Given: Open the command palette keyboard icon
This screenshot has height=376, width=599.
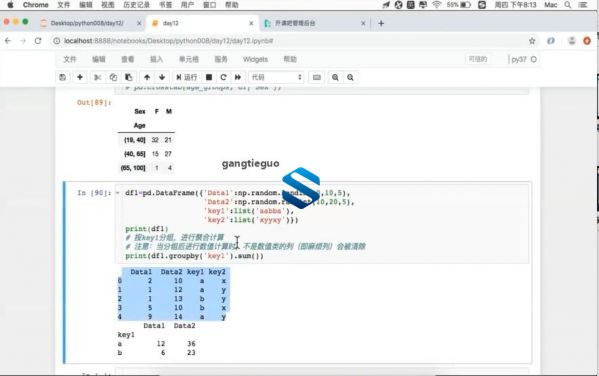Looking at the screenshot, I should coord(317,77).
